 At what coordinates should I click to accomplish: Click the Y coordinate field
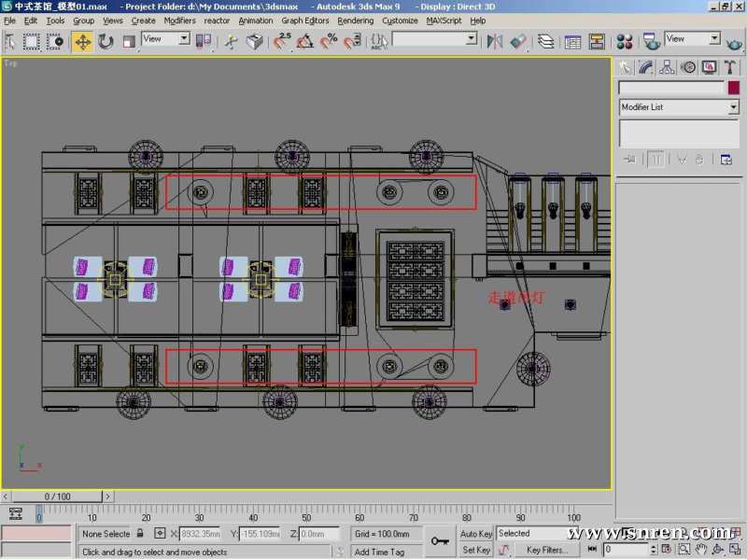coord(261,534)
